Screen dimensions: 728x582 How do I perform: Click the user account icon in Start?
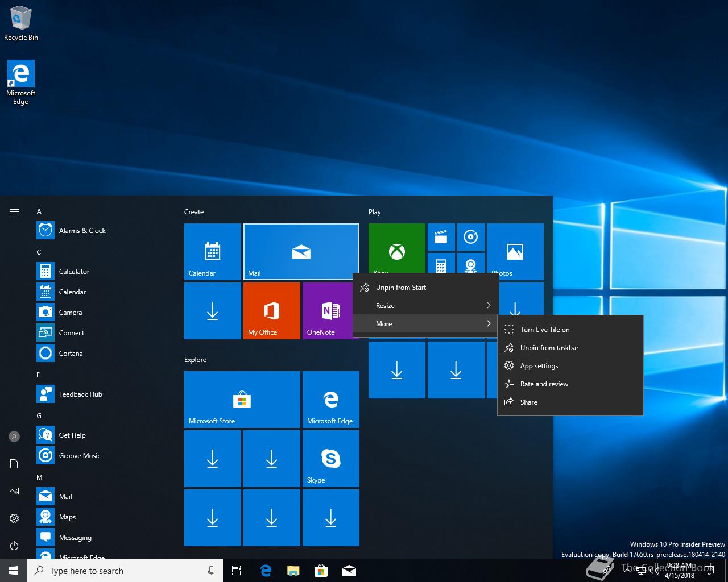[14, 436]
